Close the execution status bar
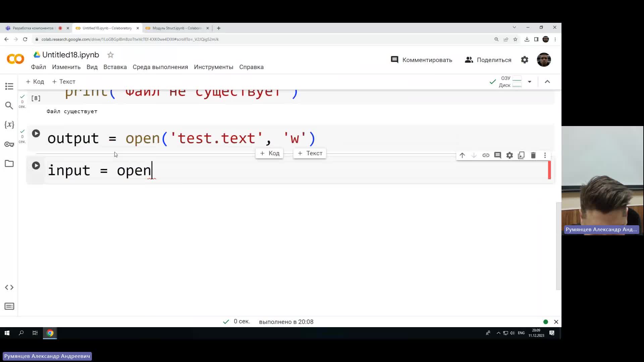644x362 pixels. pyautogui.click(x=556, y=322)
